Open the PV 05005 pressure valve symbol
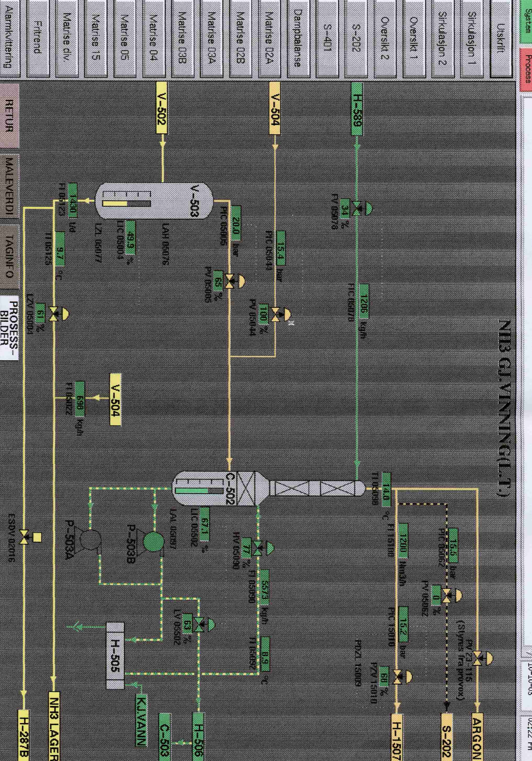 (234, 281)
